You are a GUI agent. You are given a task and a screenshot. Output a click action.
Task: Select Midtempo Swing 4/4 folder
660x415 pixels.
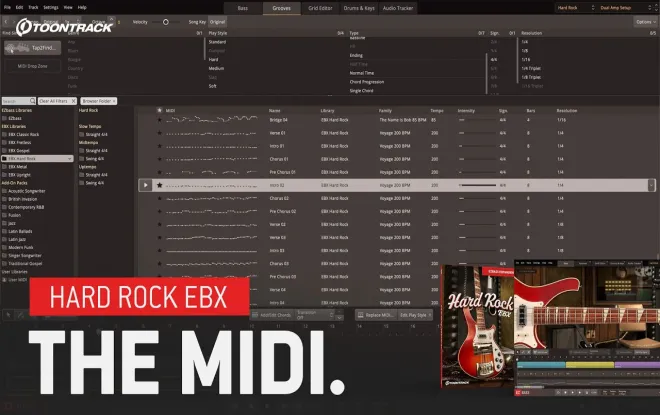click(x=92, y=159)
